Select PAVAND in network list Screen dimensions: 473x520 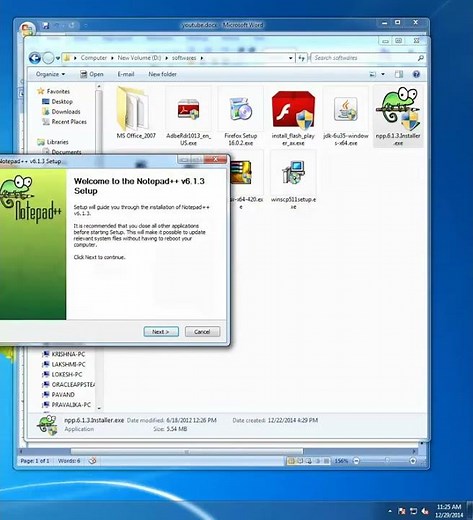click(63, 395)
